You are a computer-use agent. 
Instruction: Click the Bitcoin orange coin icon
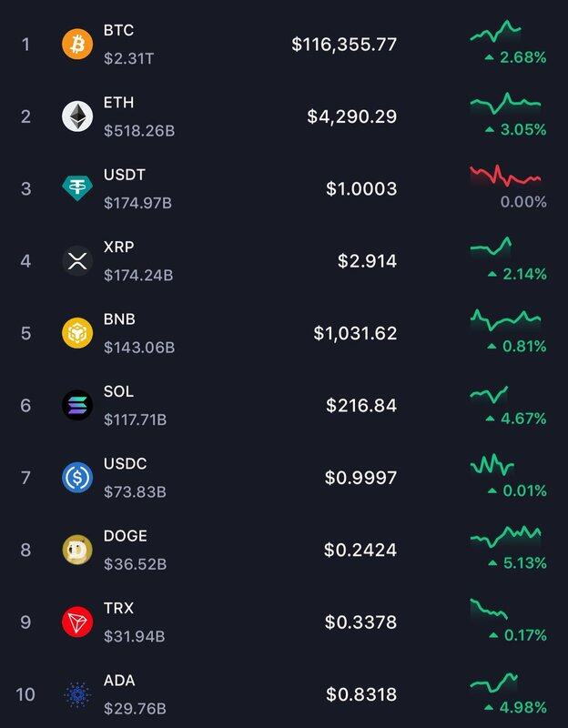[77, 44]
